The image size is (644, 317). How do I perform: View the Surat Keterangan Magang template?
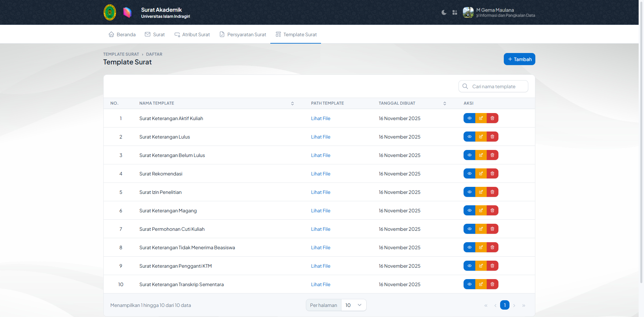pos(469,210)
